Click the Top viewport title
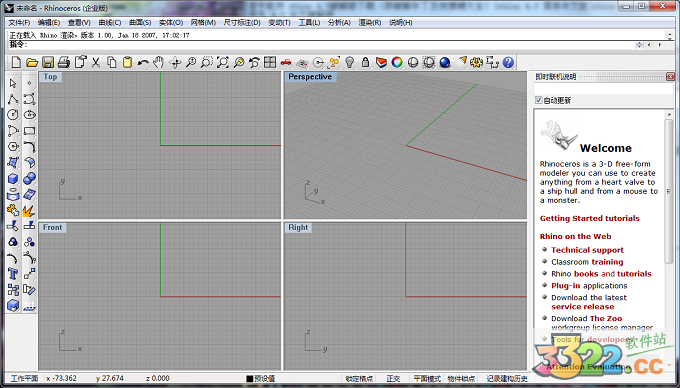680x388 pixels. (x=50, y=77)
